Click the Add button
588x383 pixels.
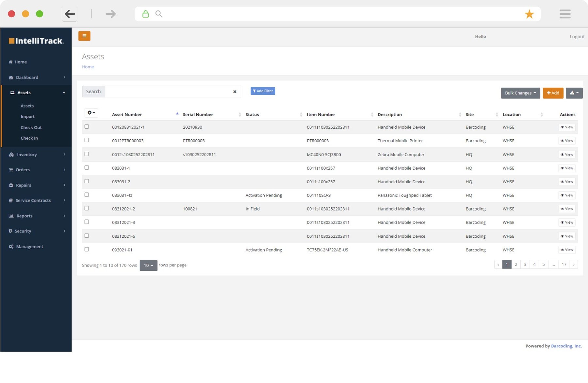pos(553,93)
